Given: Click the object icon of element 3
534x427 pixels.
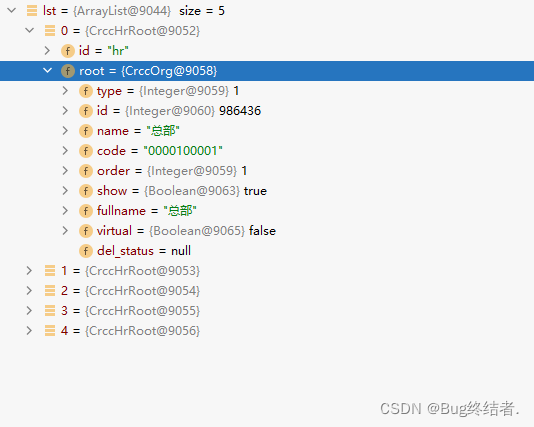Looking at the screenshot, I should pos(50,311).
